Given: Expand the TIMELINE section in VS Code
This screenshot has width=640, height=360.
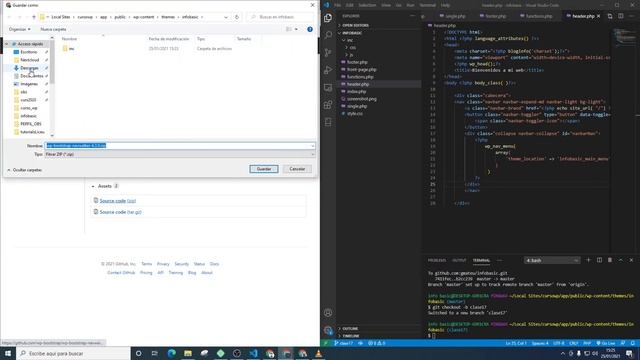Looking at the screenshot, I should (351, 336).
